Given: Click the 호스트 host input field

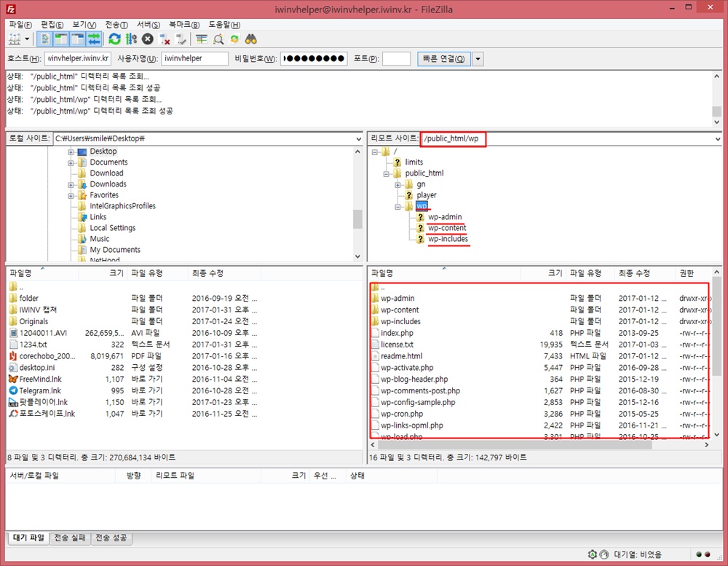Looking at the screenshot, I should click(78, 58).
